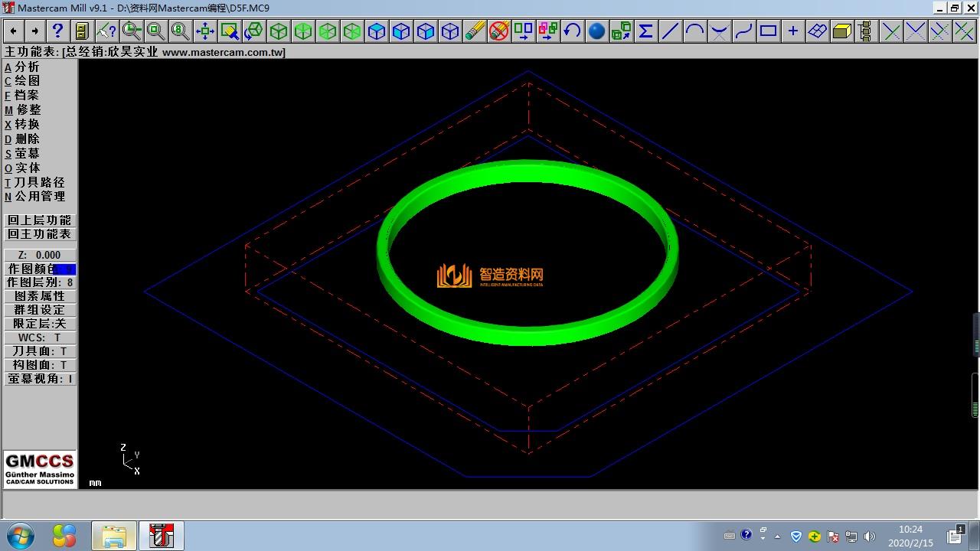Click the file cabinet icon
Screen dimensions: 980x551
coord(82,31)
